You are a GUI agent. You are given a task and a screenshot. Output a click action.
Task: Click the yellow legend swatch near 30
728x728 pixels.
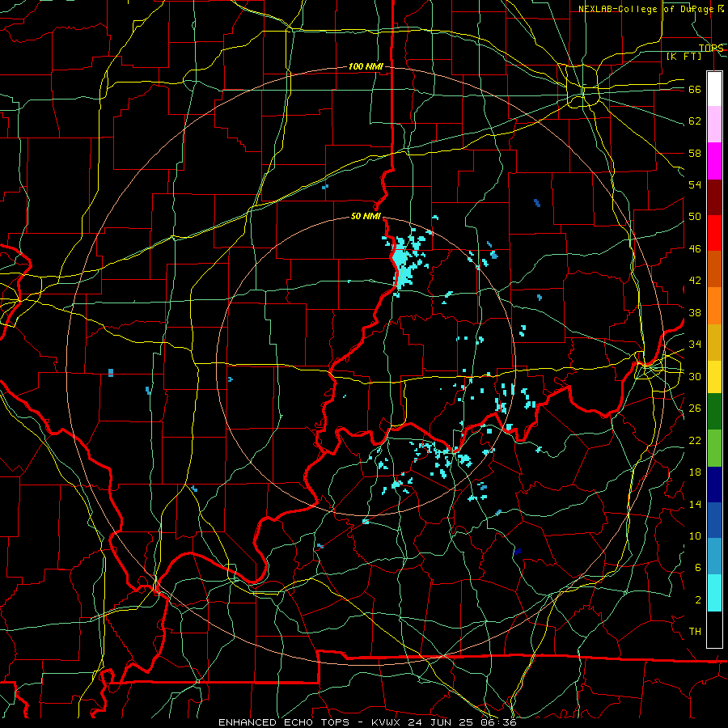coord(714,376)
